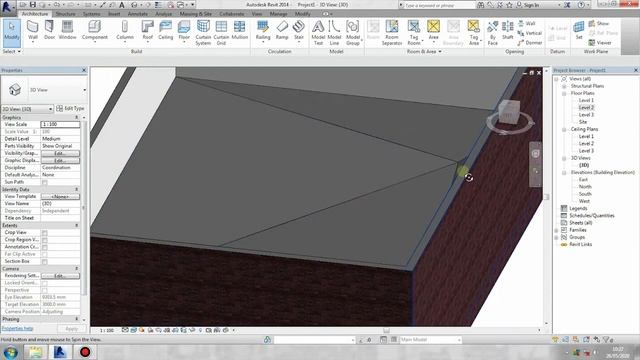Image resolution: width=640 pixels, height=360 pixels.
Task: Select the Stair tool
Action: (x=299, y=31)
